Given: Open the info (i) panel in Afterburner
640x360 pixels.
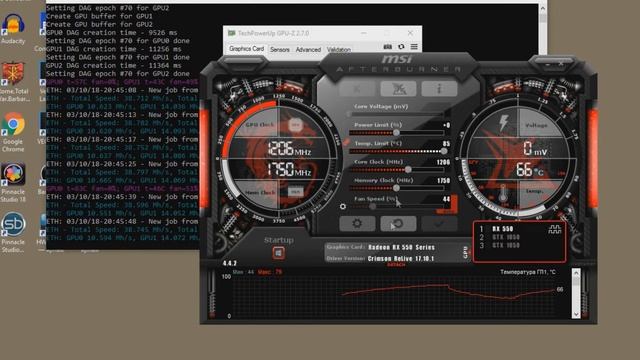Looking at the screenshot, I should [x=439, y=89].
